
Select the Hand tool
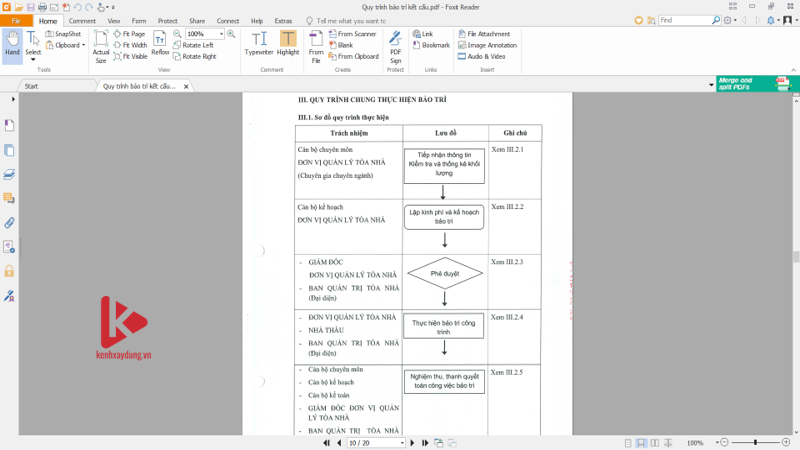click(13, 44)
